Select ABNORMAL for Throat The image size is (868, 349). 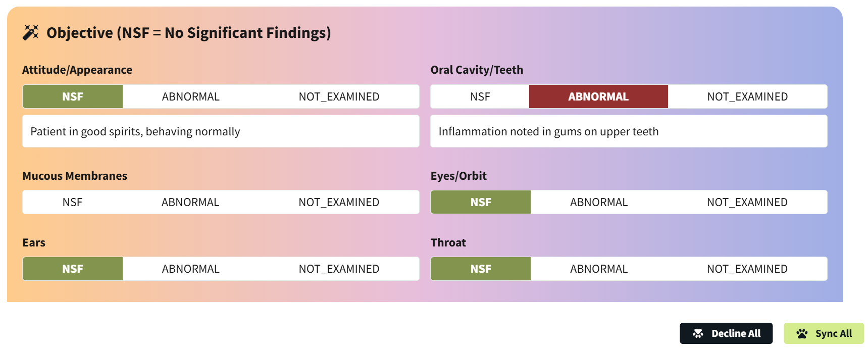pyautogui.click(x=599, y=269)
